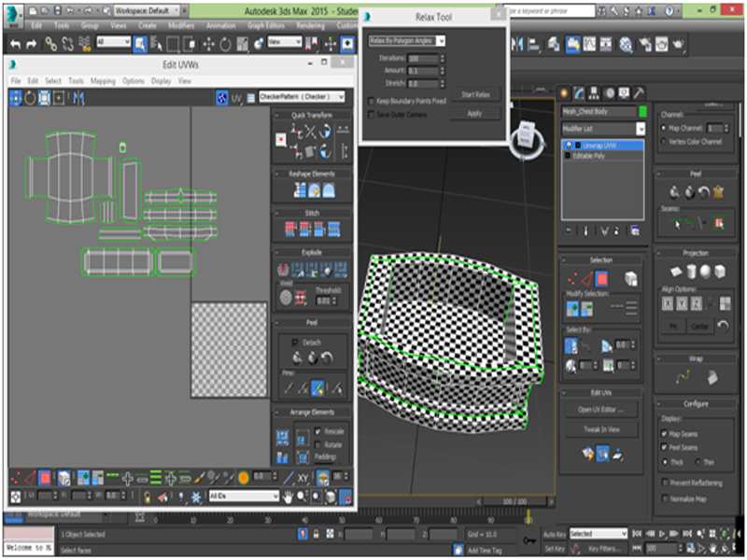Screen dimensions: 747x560
Task: Open the Display menu in Edit UVWs
Action: pyautogui.click(x=161, y=81)
